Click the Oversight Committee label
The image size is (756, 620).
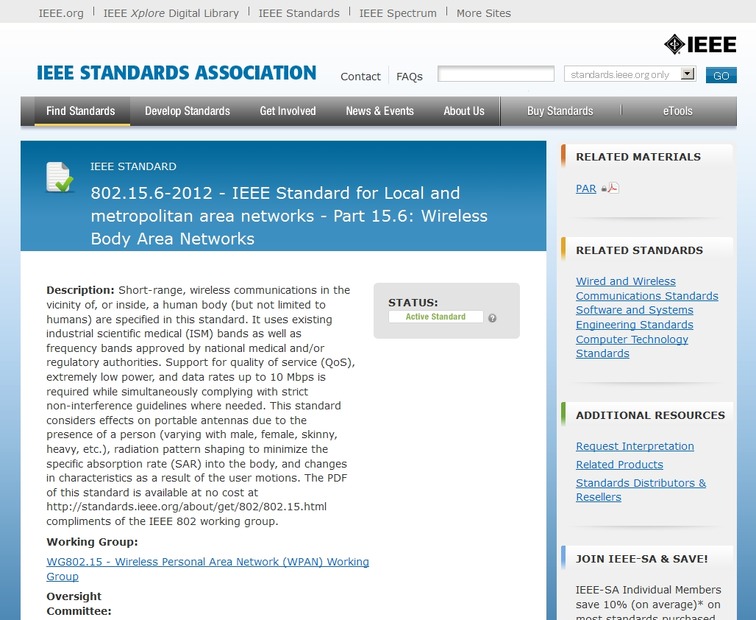tap(79, 604)
